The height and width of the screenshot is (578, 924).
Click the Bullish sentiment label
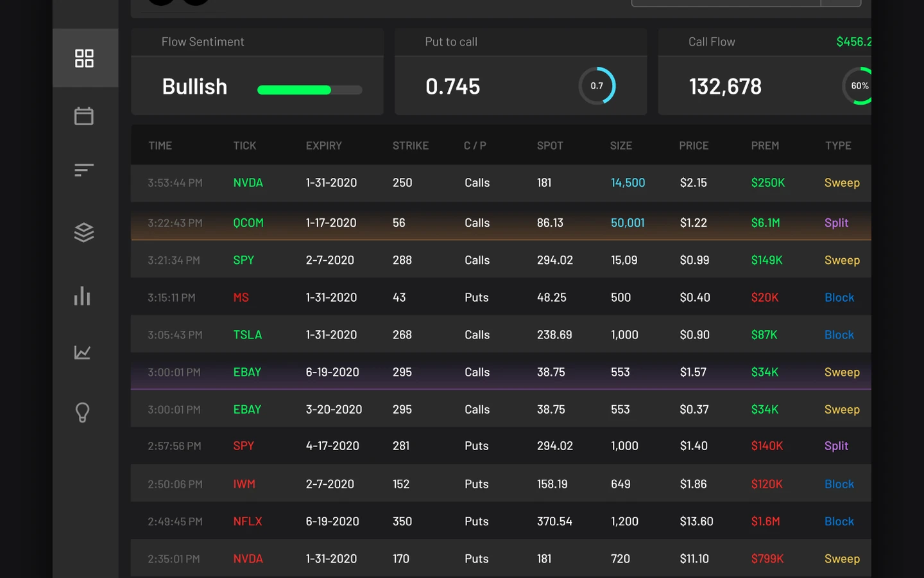coord(194,86)
